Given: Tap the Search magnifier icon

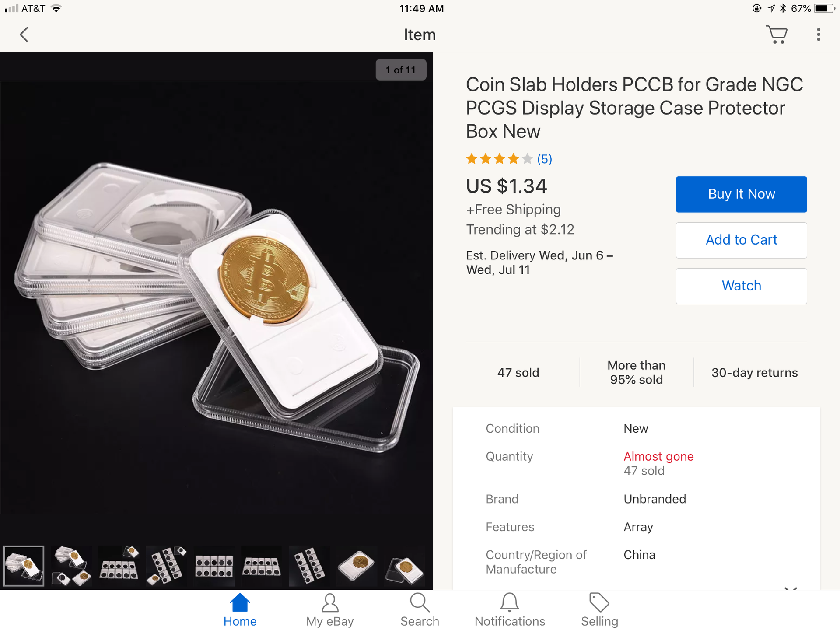Looking at the screenshot, I should (x=420, y=603).
